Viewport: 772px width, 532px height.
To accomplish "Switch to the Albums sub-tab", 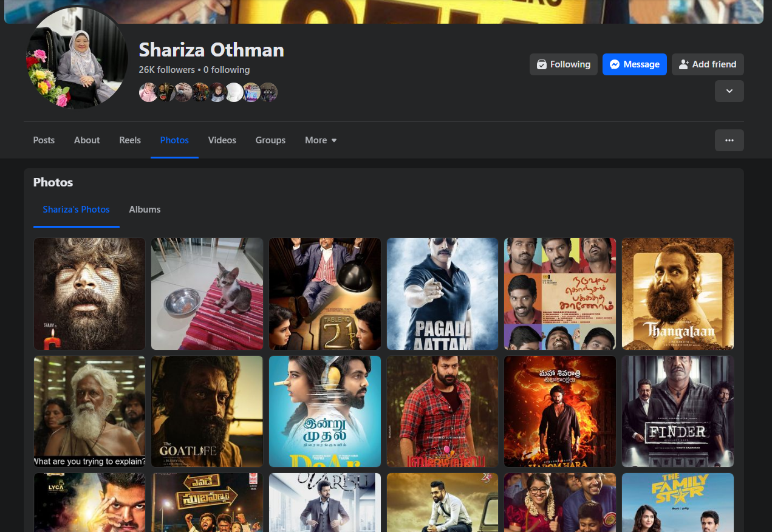I will point(145,210).
